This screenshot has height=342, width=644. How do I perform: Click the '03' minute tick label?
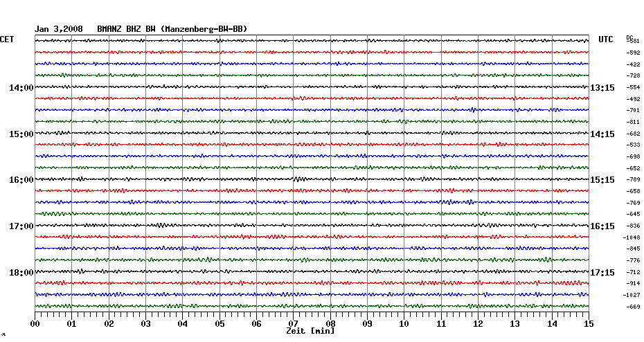[146, 324]
